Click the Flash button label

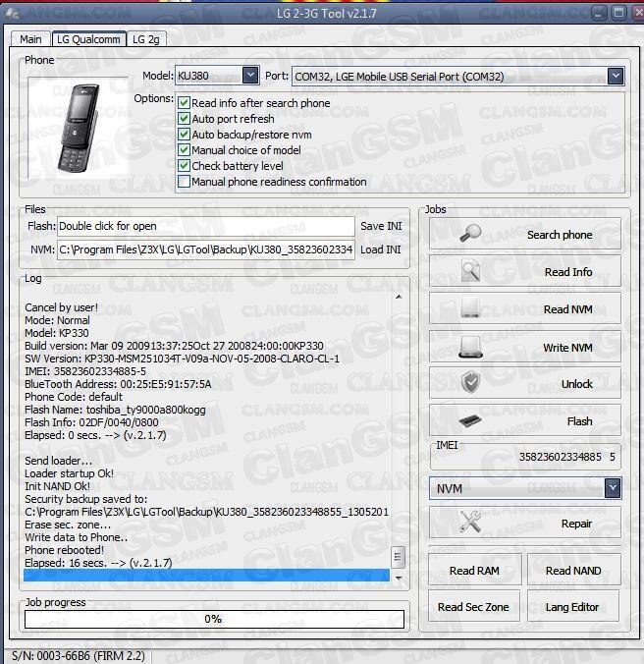tap(579, 421)
